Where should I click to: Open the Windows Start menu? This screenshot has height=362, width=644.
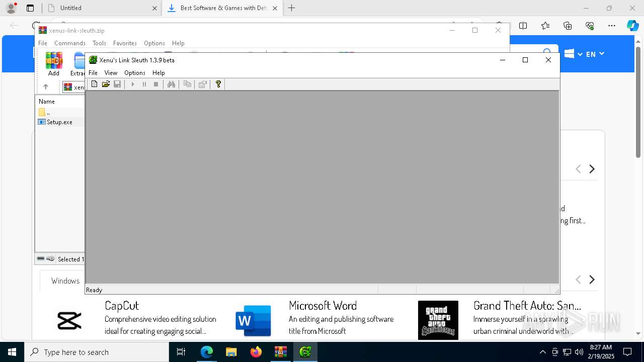click(x=12, y=352)
